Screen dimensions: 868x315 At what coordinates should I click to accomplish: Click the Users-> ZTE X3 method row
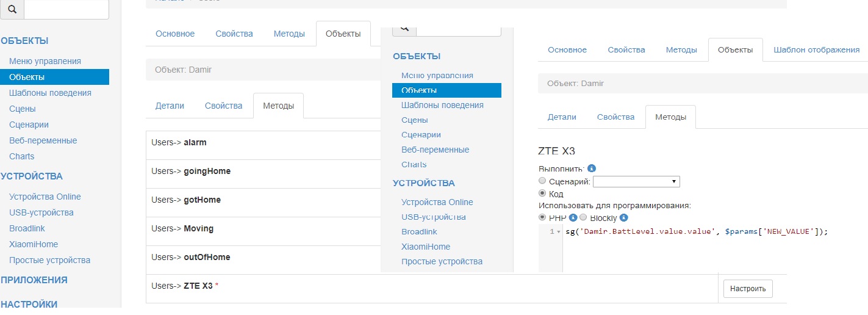tap(198, 286)
